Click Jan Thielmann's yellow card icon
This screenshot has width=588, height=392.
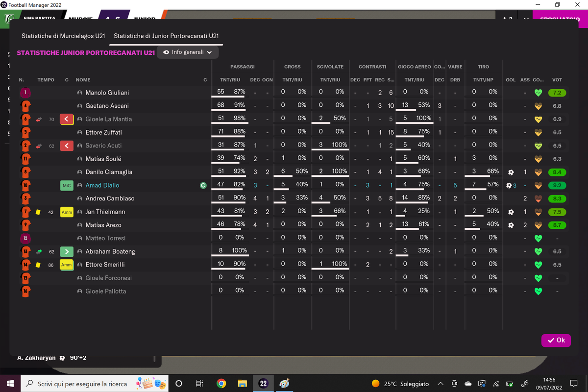38,212
